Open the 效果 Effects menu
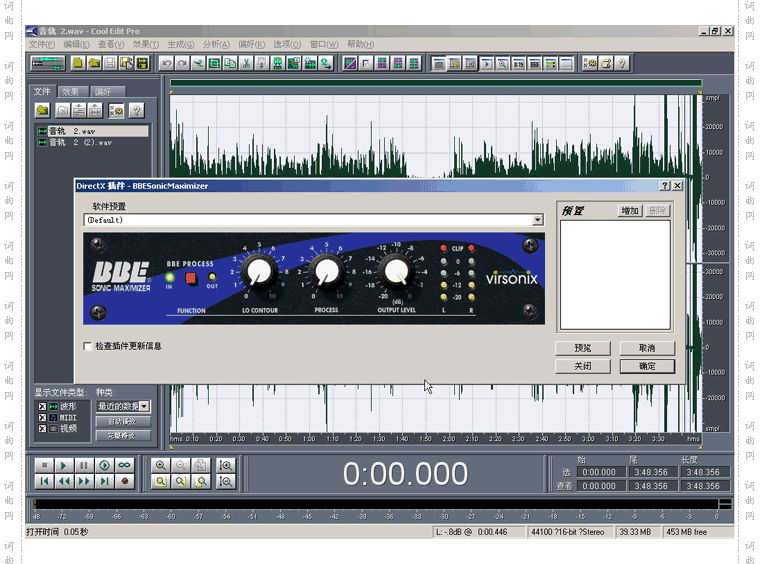The width and height of the screenshot is (760, 564). 146,45
